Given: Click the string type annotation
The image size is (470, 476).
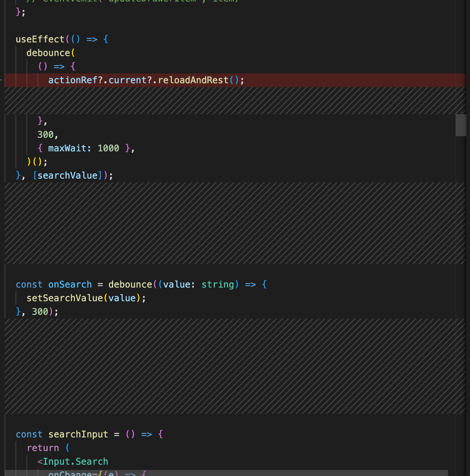Looking at the screenshot, I should 218,285.
